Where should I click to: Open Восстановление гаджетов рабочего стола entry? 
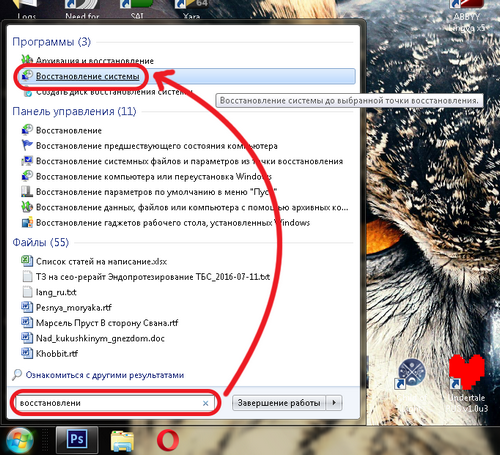pos(173,223)
